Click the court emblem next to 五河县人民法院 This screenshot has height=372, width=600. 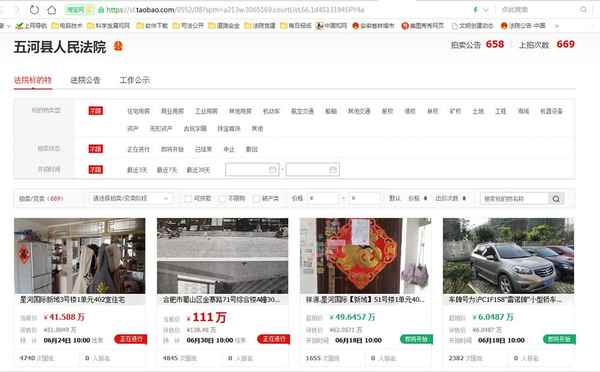(x=119, y=46)
